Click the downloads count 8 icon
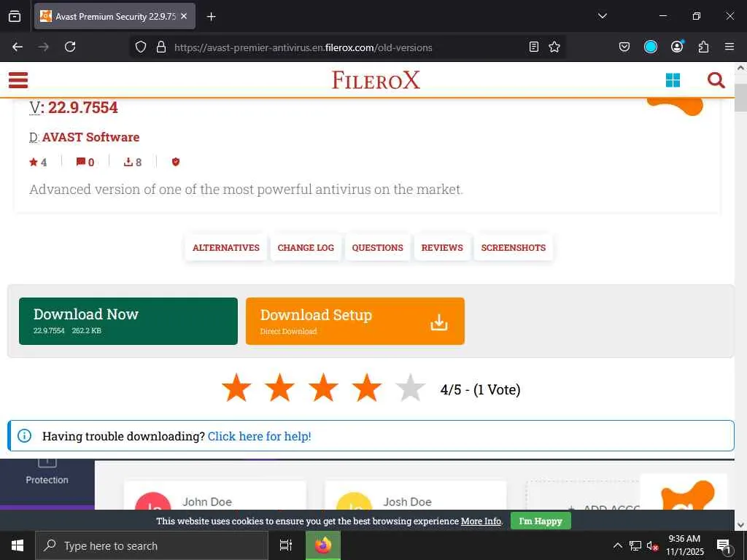The image size is (747, 560). coord(133,163)
